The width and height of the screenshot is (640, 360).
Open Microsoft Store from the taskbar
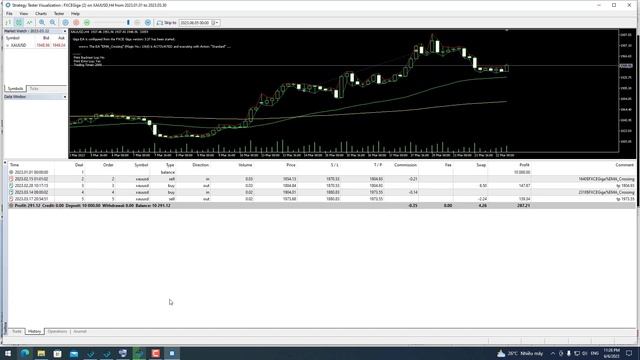click(x=57, y=353)
